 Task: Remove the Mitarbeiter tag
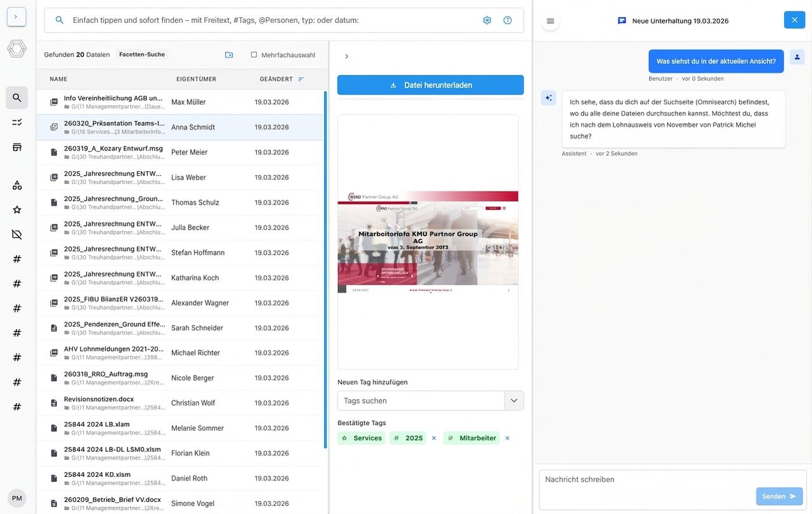pyautogui.click(x=506, y=438)
